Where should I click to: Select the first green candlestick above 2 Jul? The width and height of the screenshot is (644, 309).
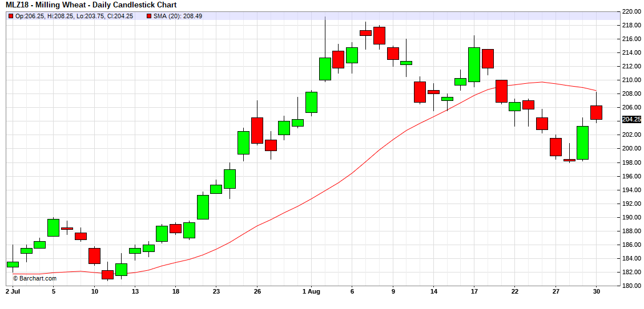[x=13, y=264]
